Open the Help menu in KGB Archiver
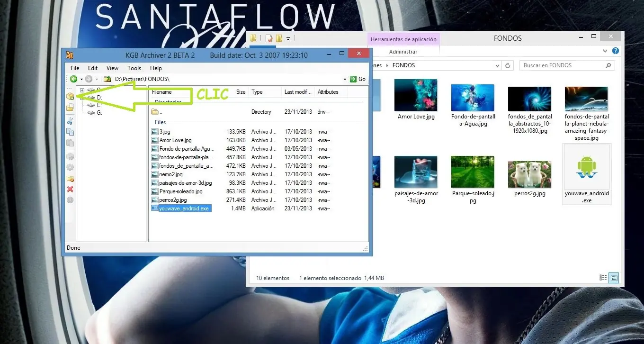Image resolution: width=644 pixels, height=344 pixels. click(156, 68)
